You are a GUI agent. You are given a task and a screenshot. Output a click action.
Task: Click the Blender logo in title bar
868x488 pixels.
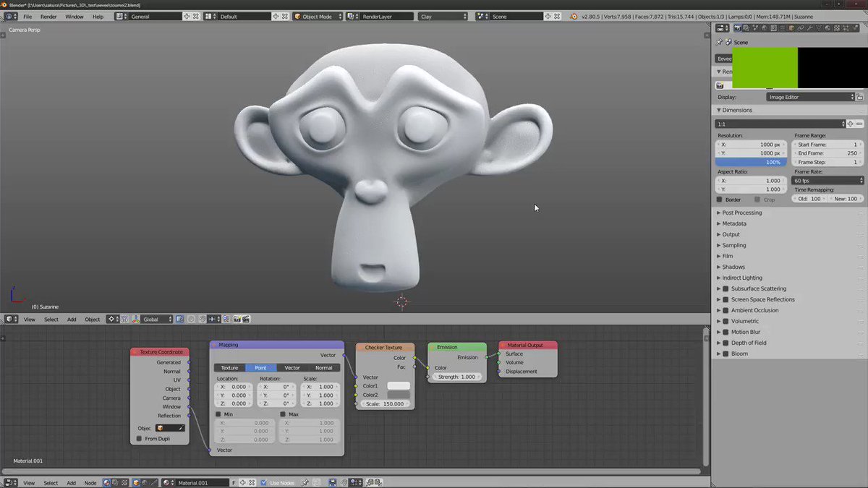tap(4, 4)
